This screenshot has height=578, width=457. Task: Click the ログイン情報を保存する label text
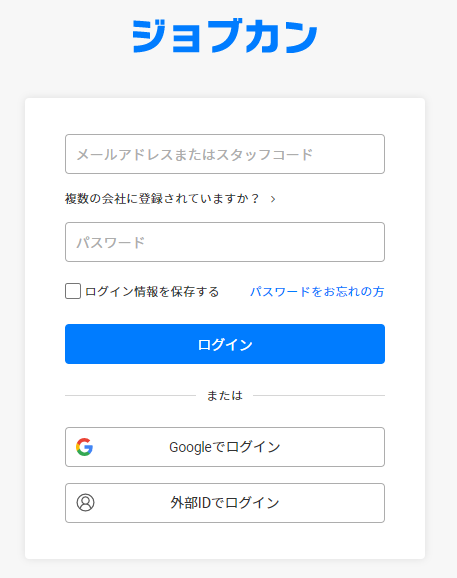(x=152, y=292)
